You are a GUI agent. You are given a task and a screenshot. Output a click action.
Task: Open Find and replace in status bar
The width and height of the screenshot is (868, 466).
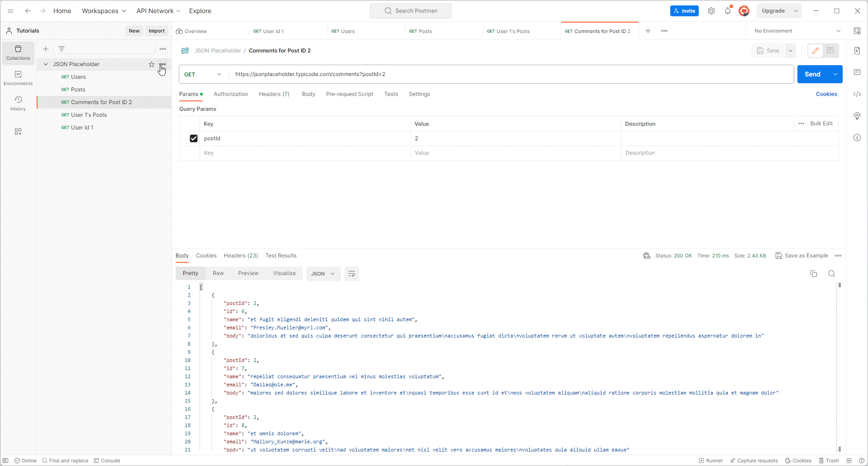tap(65, 461)
